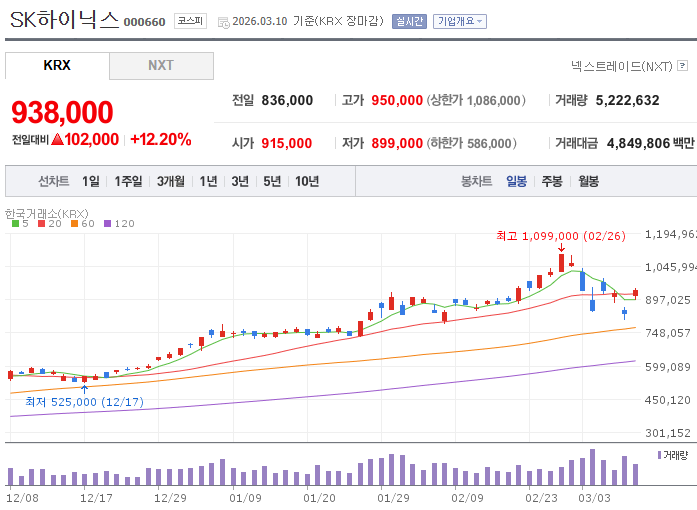Click the purple 120-day moving average legend swatch
697x510 pixels.
click(107, 224)
